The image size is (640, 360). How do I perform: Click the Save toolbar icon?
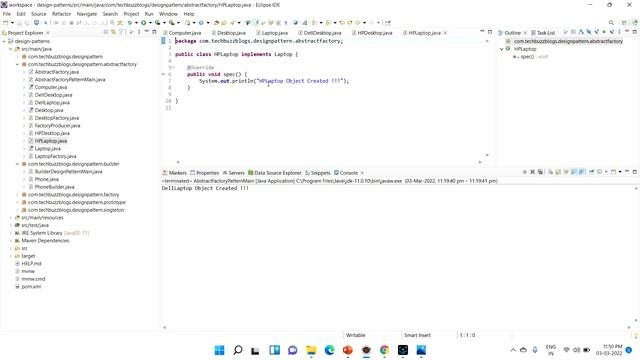tap(19, 22)
